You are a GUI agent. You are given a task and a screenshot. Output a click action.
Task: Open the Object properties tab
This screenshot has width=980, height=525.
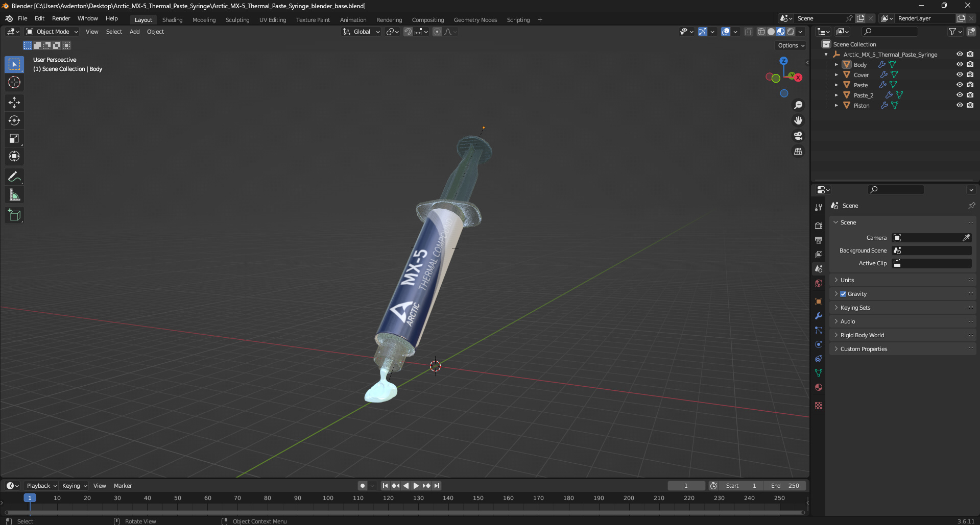click(819, 302)
